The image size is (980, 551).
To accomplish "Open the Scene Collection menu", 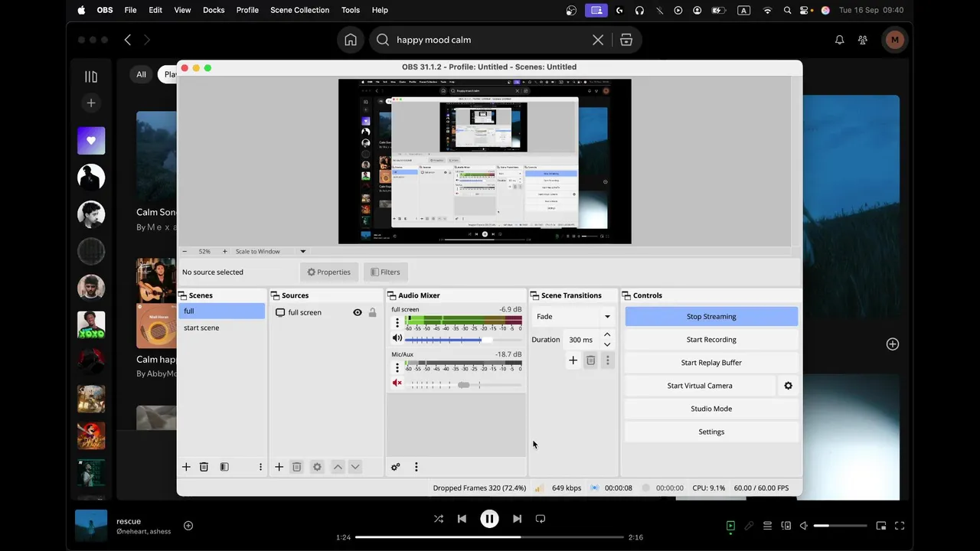I will (299, 10).
